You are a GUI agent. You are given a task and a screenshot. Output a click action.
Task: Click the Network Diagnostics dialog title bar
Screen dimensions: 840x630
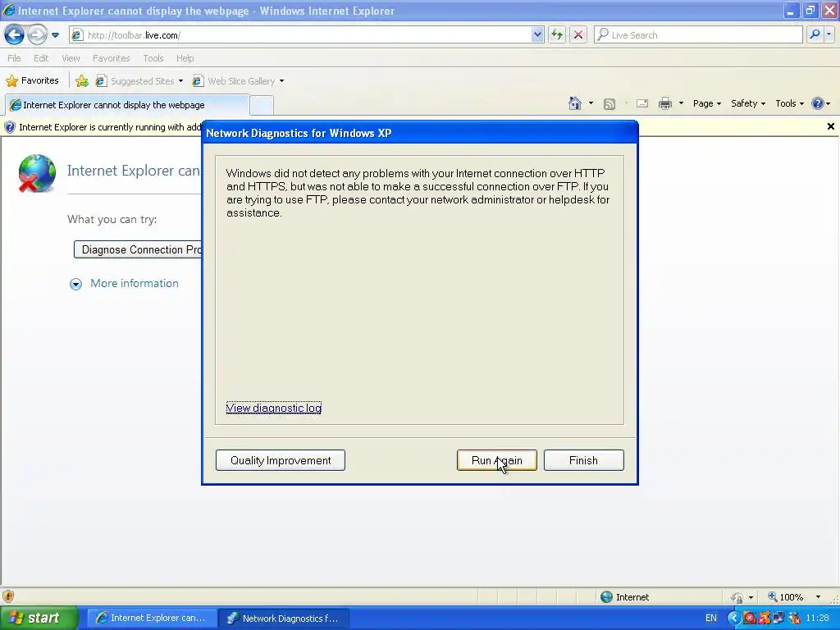point(420,133)
